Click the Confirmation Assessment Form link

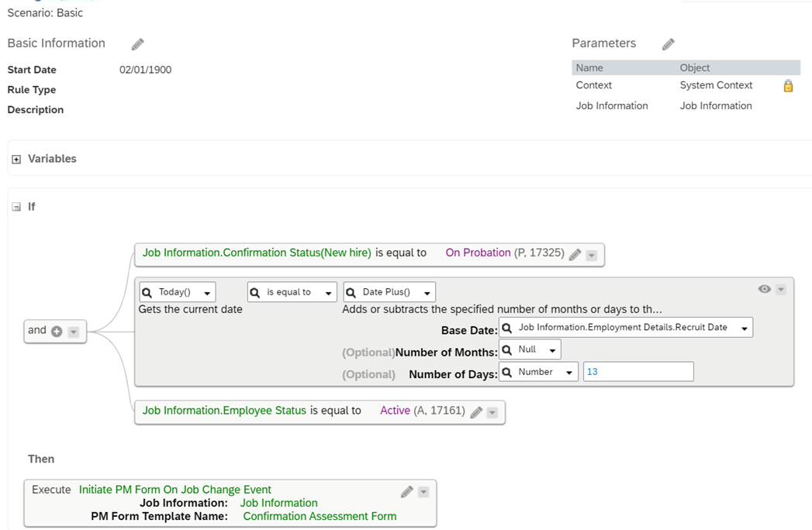320,516
